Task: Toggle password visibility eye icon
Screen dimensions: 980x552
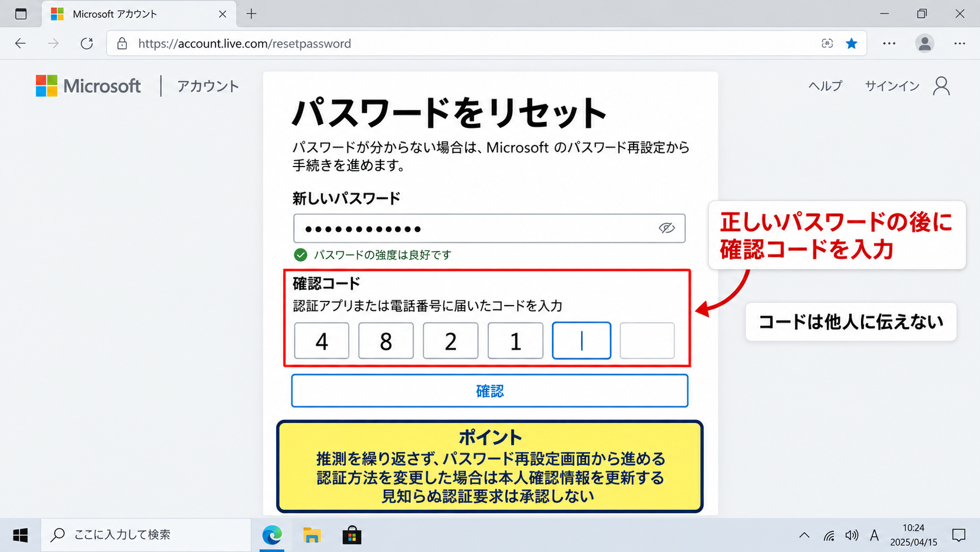Action: [x=666, y=228]
